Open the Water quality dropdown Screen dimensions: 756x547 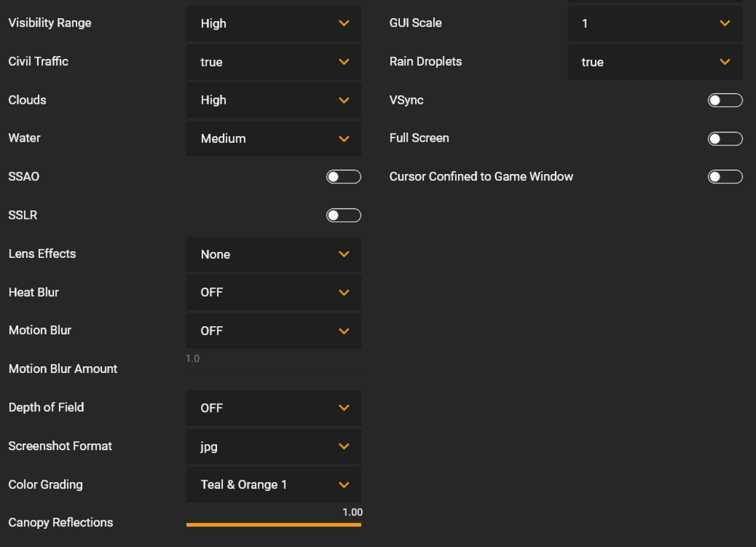pyautogui.click(x=273, y=138)
